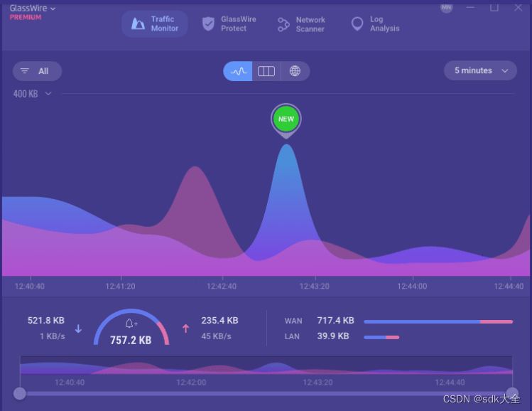Screen dimensions: 532x411
Task: Click the 12:43:20 time axis label on the main graph
Action: point(314,287)
